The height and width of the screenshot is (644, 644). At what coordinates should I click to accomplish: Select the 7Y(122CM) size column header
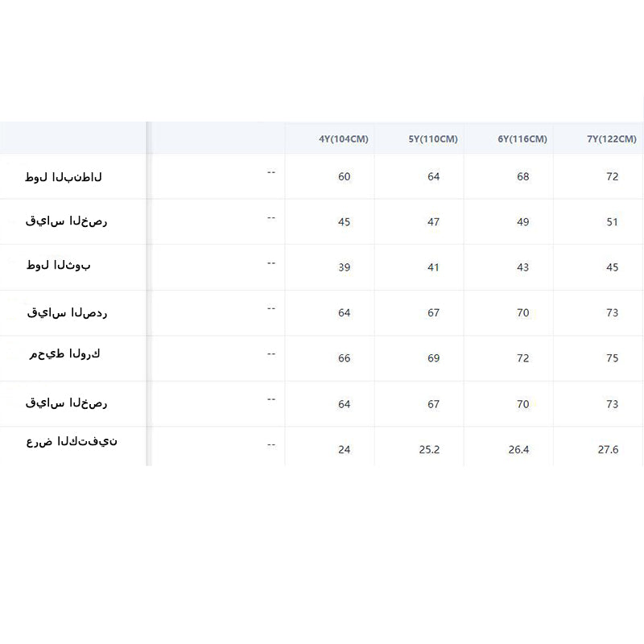point(612,139)
